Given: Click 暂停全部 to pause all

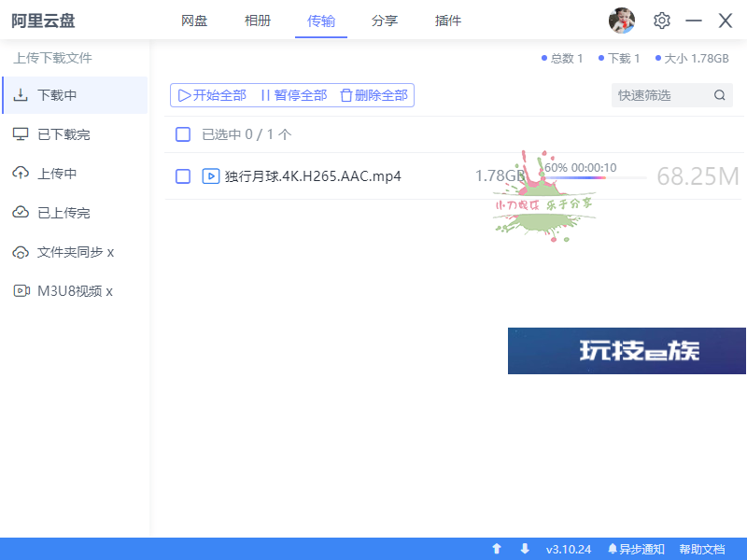Looking at the screenshot, I should point(294,95).
